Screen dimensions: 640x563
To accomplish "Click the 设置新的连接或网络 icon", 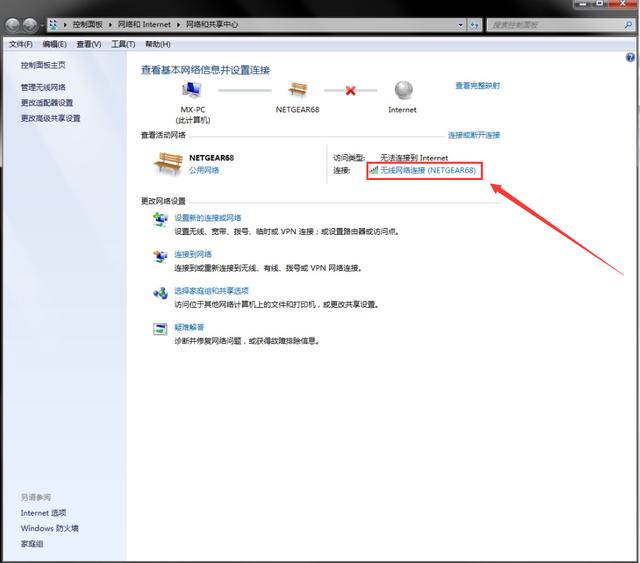I will tap(160, 220).
